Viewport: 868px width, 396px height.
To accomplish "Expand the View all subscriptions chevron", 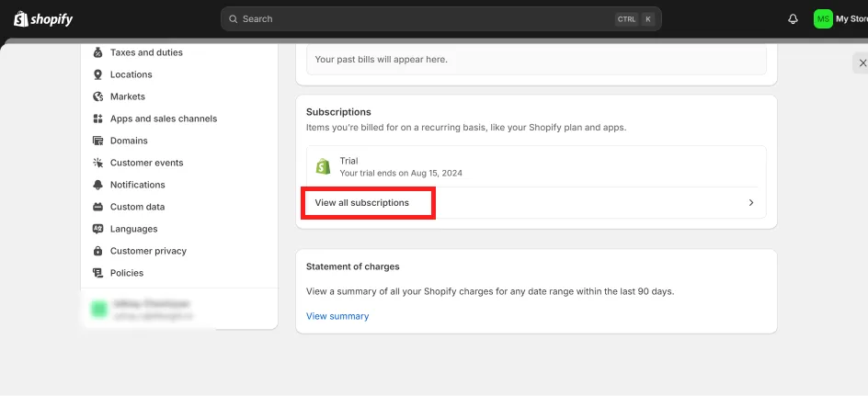I will click(x=751, y=203).
